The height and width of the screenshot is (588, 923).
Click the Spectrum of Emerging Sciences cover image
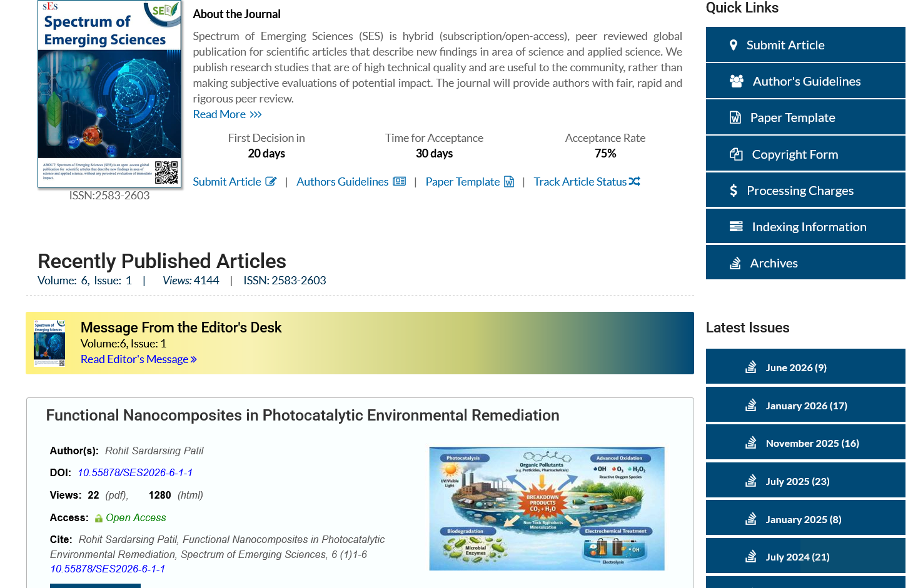[x=109, y=94]
